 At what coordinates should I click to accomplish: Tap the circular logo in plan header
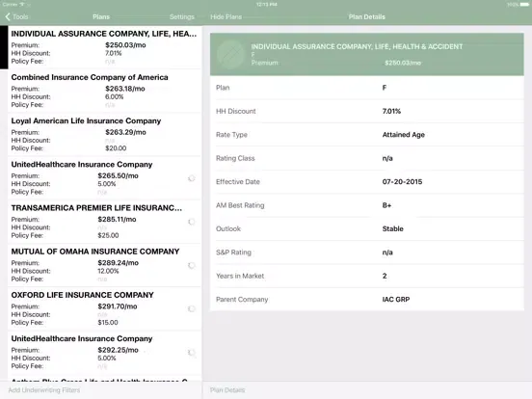[x=230, y=54]
